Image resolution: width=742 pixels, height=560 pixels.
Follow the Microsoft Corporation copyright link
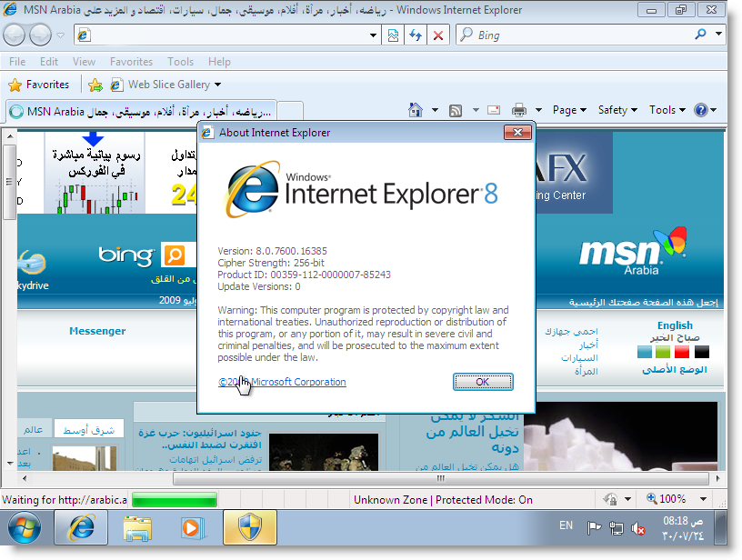[282, 382]
